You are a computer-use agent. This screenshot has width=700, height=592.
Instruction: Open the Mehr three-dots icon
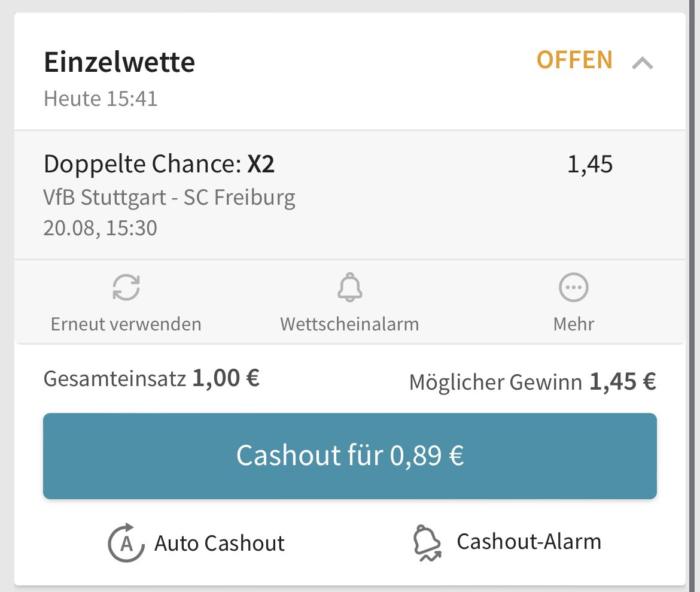tap(574, 287)
